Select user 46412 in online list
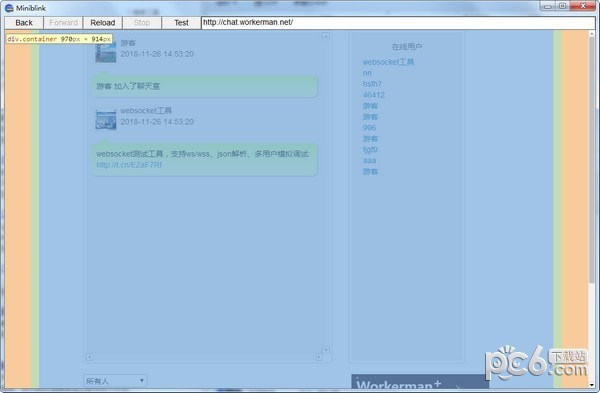Image resolution: width=600 pixels, height=393 pixels. [373, 95]
